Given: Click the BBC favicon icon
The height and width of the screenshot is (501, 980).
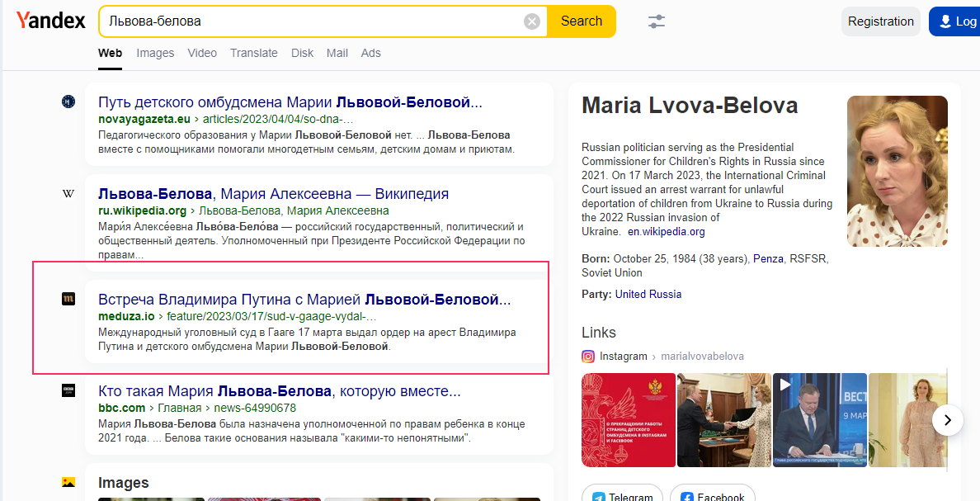Looking at the screenshot, I should pos(68,390).
